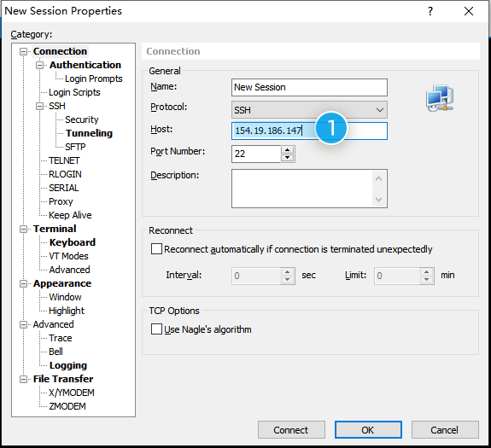Screen dimensions: 491x448
Task: Confirm with the OK button
Action: pyautogui.click(x=368, y=430)
